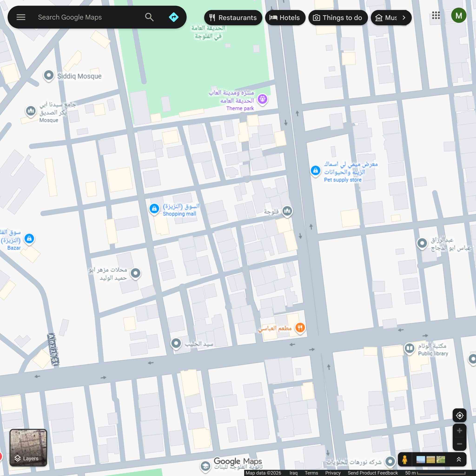This screenshot has height=476, width=476.
Task: Click the show your location button
Action: pos(459,415)
